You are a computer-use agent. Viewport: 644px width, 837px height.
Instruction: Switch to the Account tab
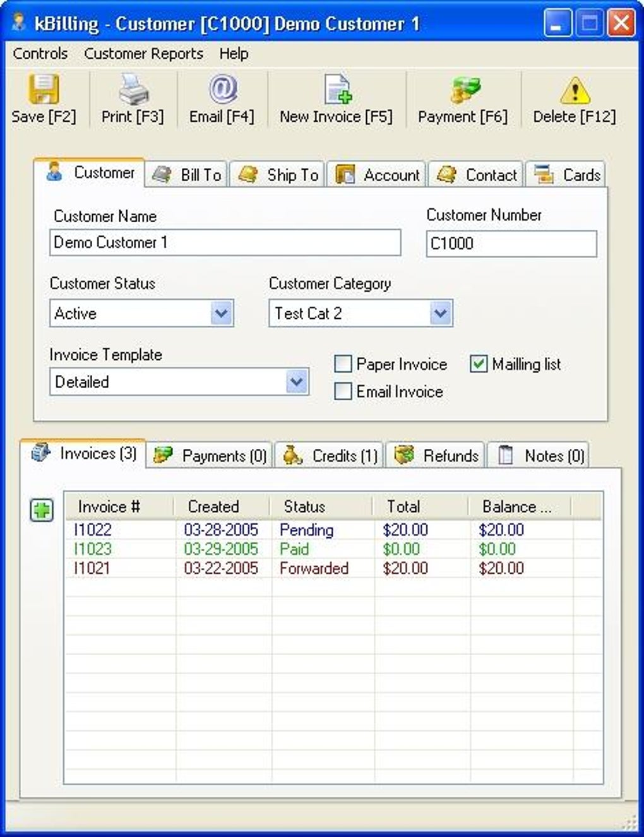coord(377,175)
